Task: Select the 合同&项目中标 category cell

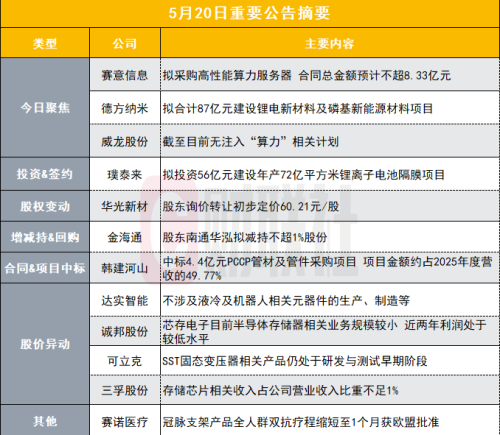Action: [45, 268]
